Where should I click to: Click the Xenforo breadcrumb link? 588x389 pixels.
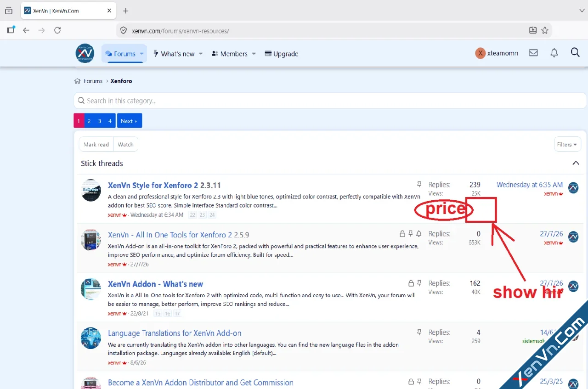pyautogui.click(x=121, y=81)
